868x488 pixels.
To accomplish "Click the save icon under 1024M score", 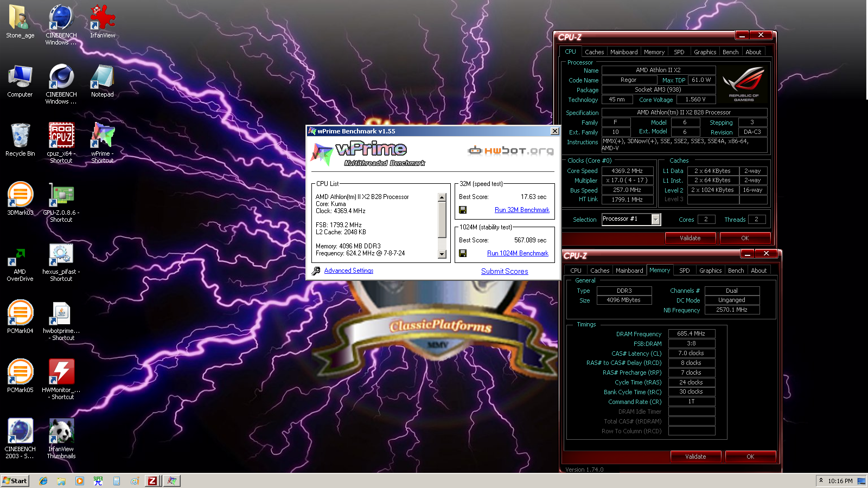I will tap(463, 253).
